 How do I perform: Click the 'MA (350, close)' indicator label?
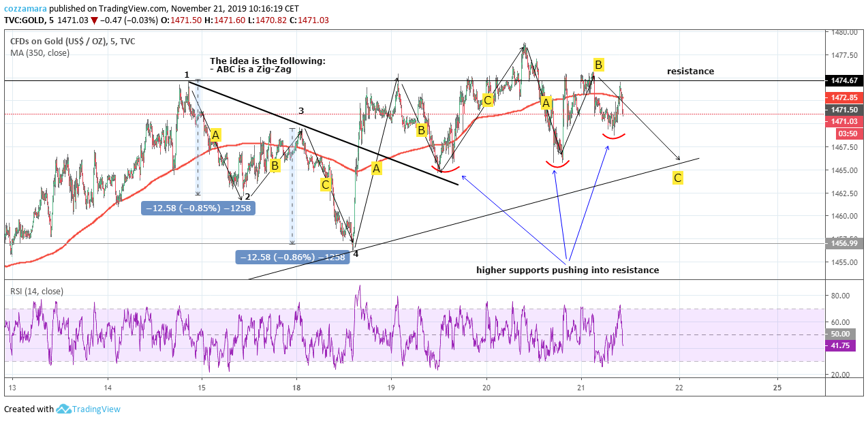[x=40, y=53]
